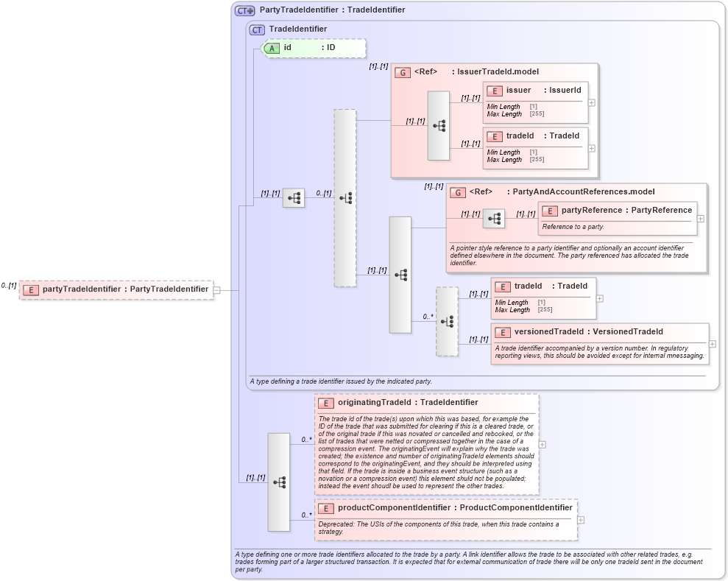Click the 'A type defining a trade identifier issued' note
The image size is (728, 581).
(341, 381)
